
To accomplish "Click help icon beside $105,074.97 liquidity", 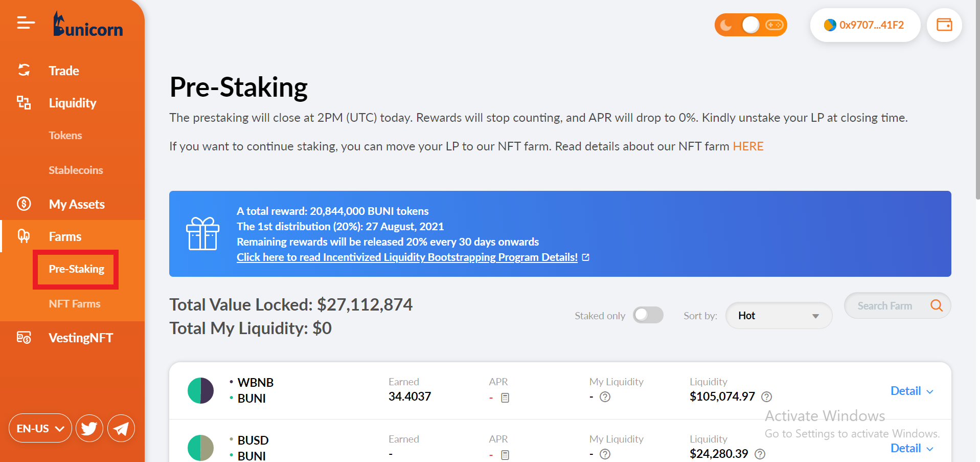I will pyautogui.click(x=766, y=397).
